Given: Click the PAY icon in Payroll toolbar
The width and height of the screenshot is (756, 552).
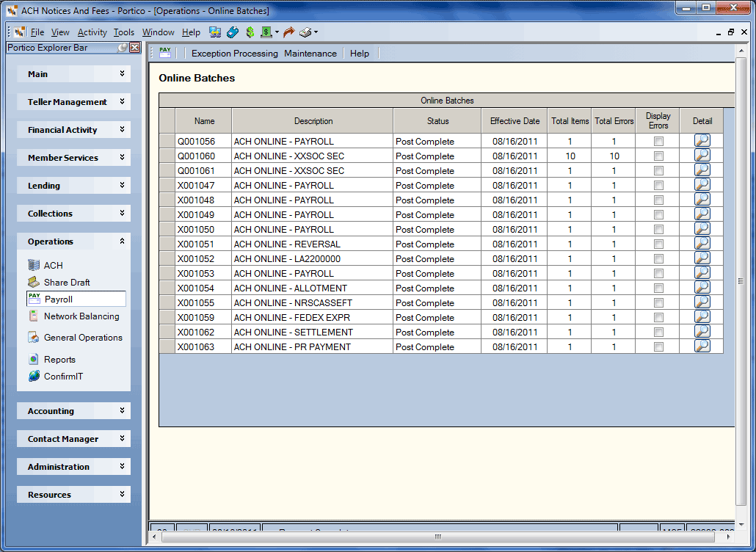Looking at the screenshot, I should click(165, 53).
